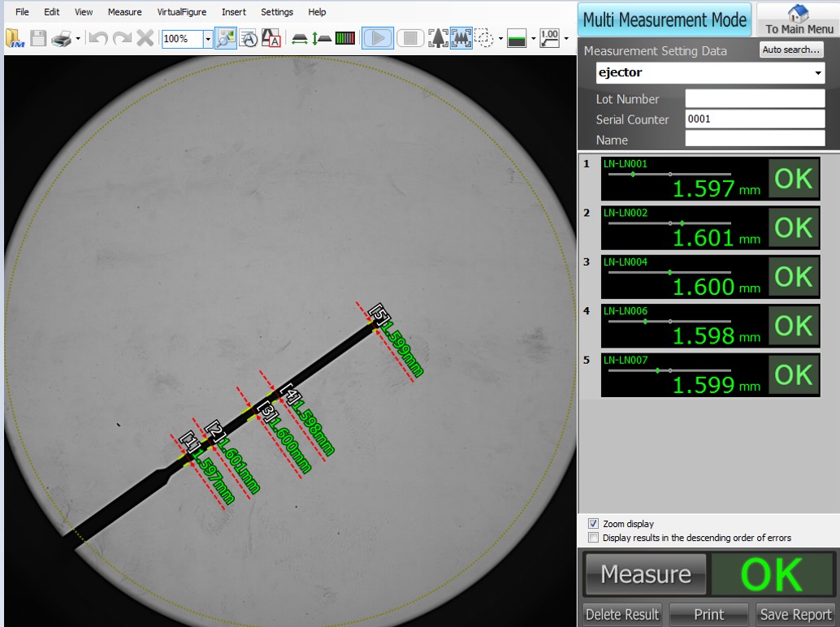
Task: Click the open file folder icon
Action: (x=15, y=38)
